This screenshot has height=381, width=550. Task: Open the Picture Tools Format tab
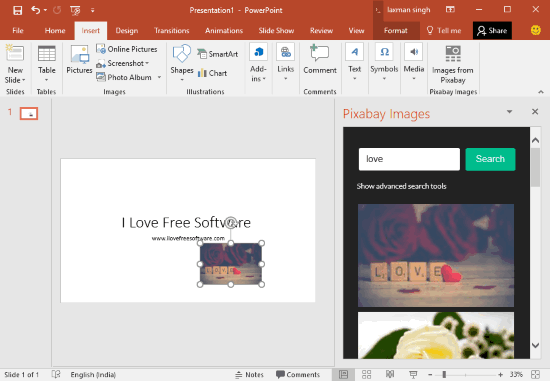coord(396,31)
